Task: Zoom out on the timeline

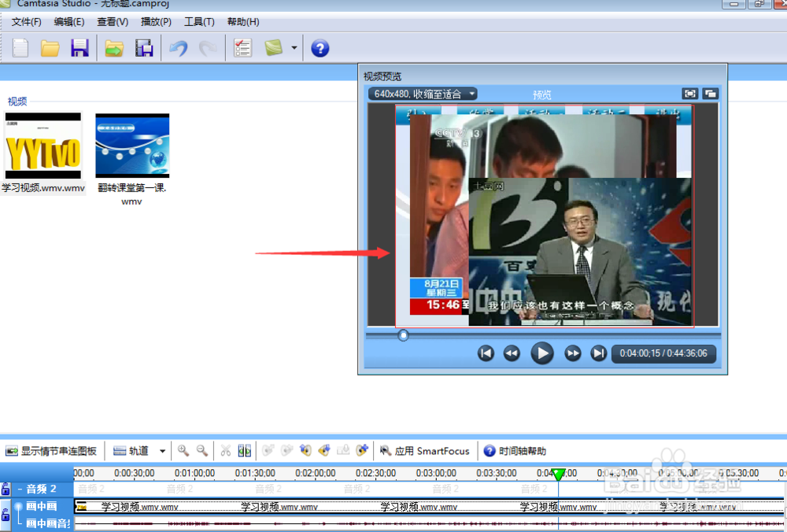Action: tap(202, 451)
